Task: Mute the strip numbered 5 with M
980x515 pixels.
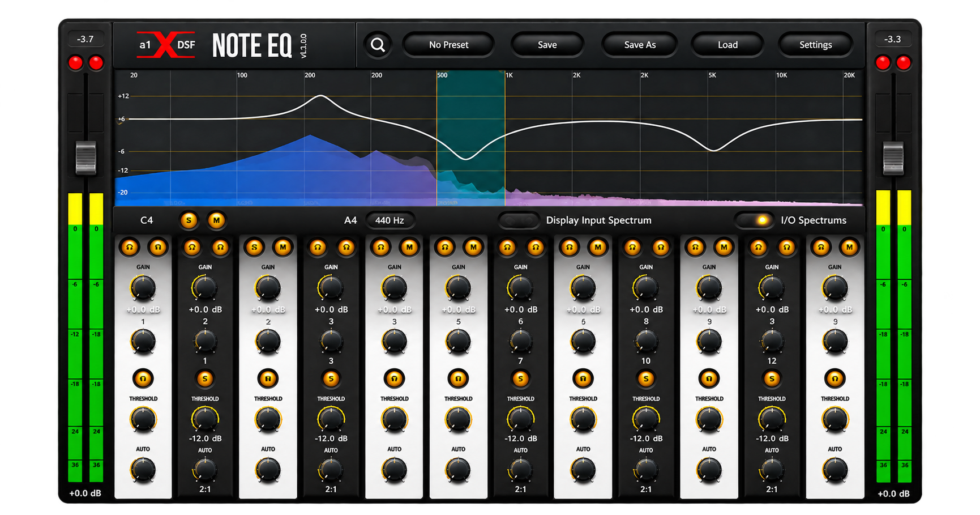Action: pyautogui.click(x=473, y=247)
